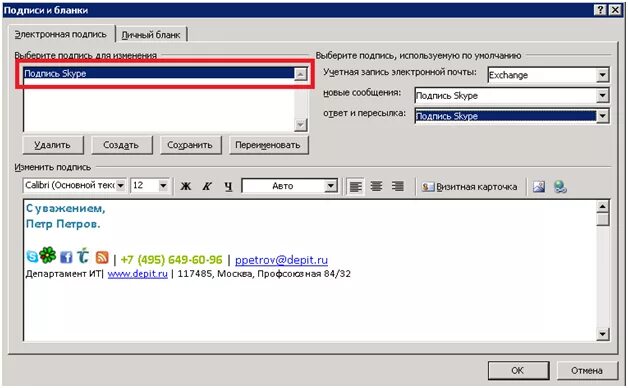Click the Сохранить button
Image resolution: width=628 pixels, height=388 pixels.
pyautogui.click(x=190, y=145)
